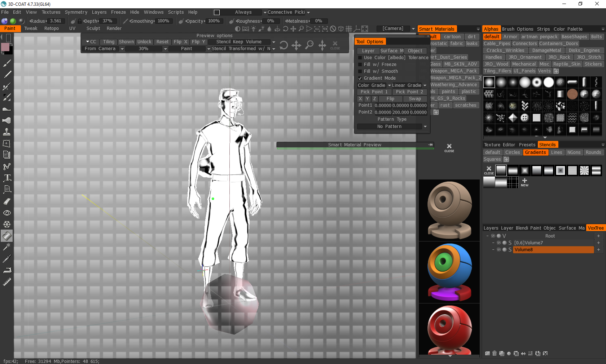Click the magnifier icon in Preview options toolbar
This screenshot has height=364, width=606.
pyautogui.click(x=309, y=45)
